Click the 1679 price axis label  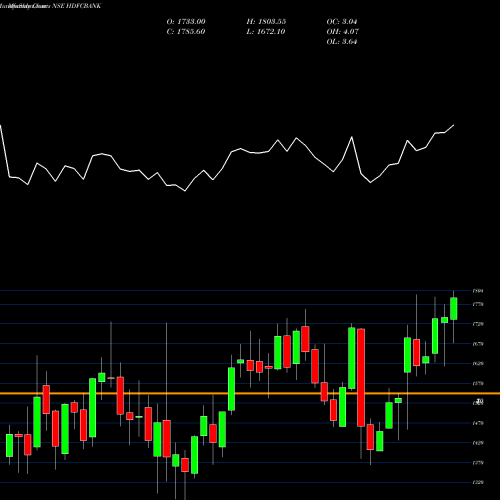[478, 344]
